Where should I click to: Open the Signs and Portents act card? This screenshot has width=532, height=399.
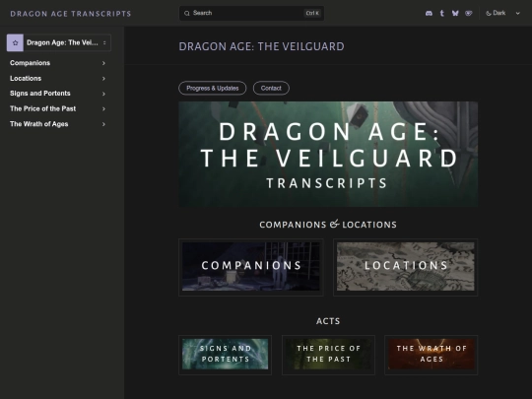click(x=226, y=355)
